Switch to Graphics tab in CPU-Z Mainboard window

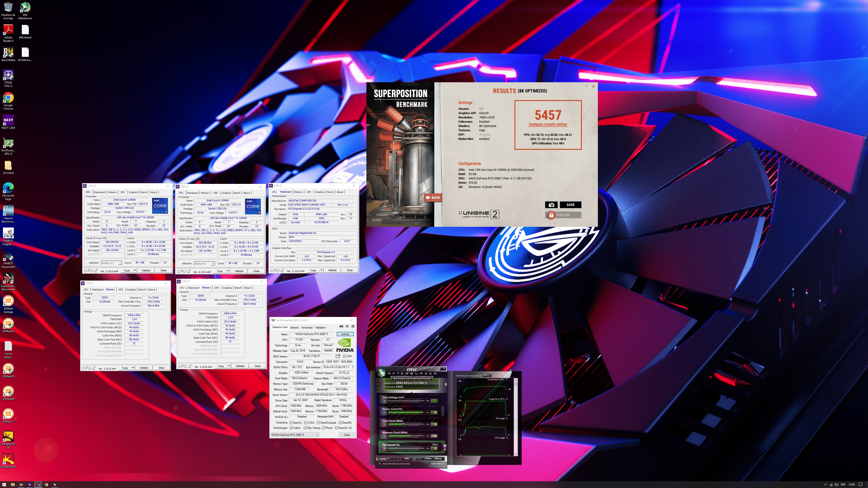coord(319,192)
